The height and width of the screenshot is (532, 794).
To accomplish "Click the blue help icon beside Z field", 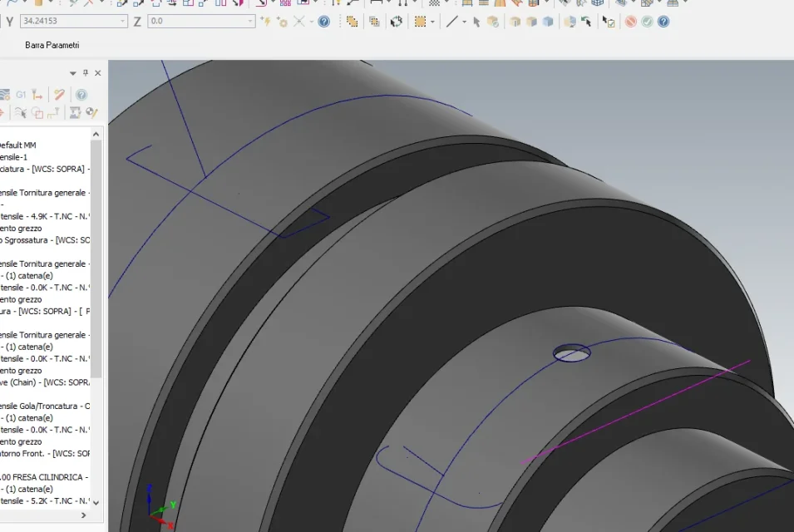I will click(324, 22).
